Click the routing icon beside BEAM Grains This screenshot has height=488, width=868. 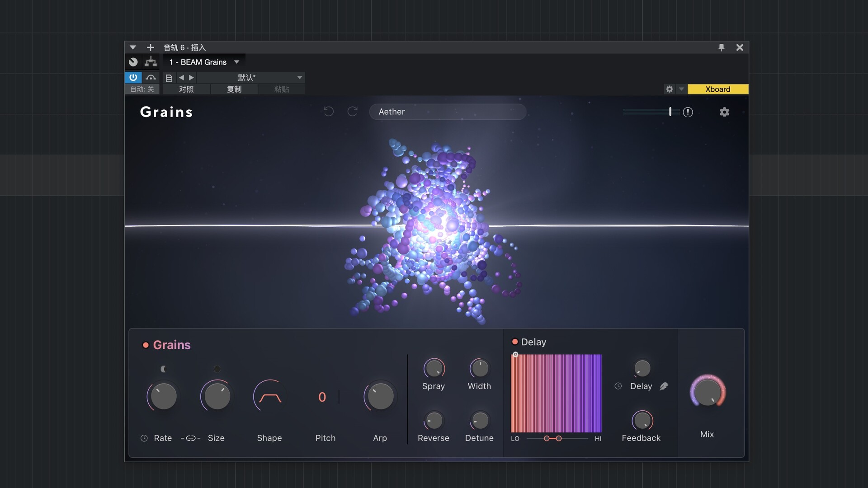[151, 62]
